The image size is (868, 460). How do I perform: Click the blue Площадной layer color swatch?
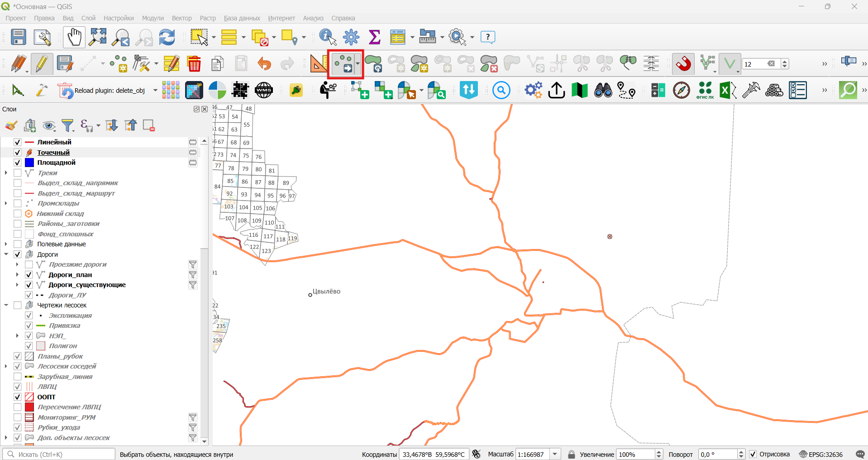(29, 163)
